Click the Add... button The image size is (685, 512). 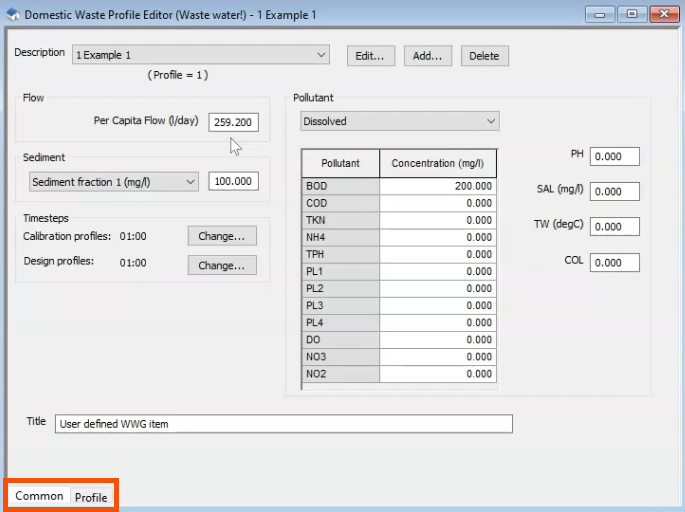click(x=428, y=56)
